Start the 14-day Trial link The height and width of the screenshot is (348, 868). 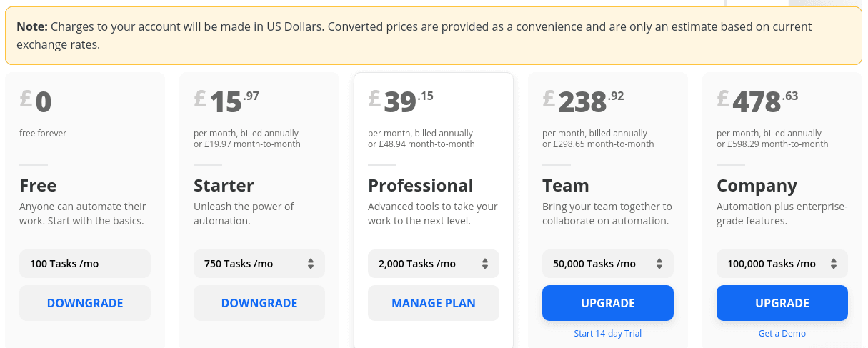[x=608, y=334]
